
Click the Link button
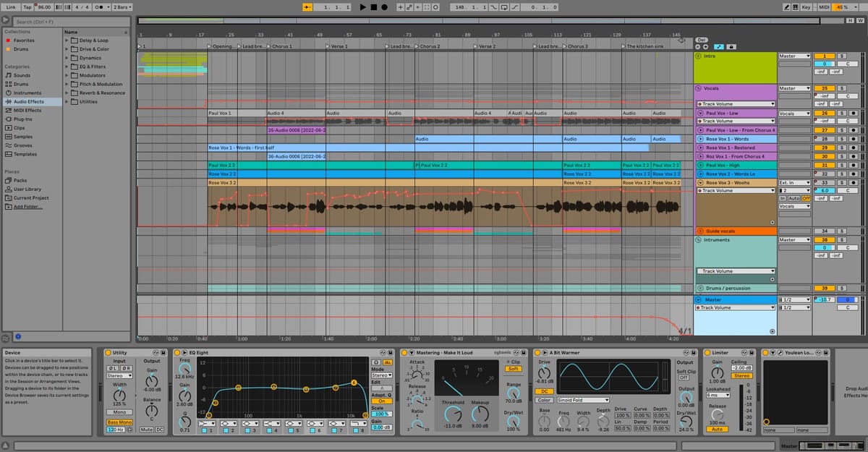(x=11, y=7)
